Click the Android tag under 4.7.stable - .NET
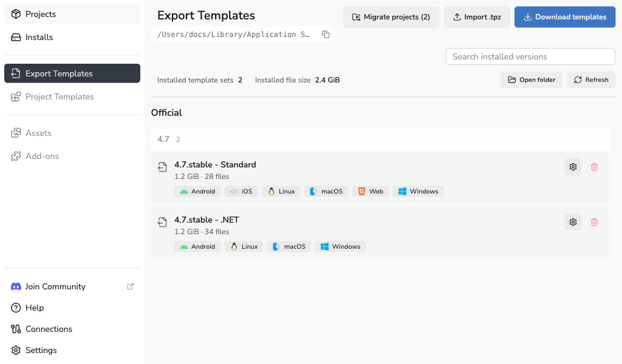Viewport: 622px width, 364px height. pos(197,246)
